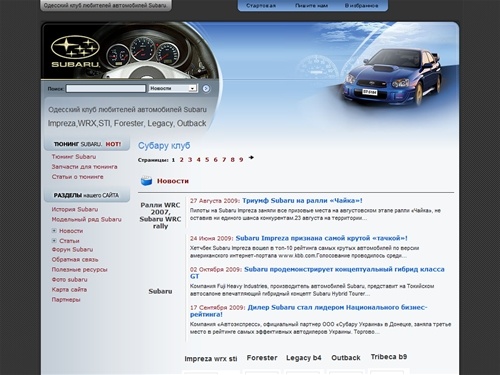Select the Tribeca b9 model
The width and height of the screenshot is (500, 375).
[x=389, y=357]
